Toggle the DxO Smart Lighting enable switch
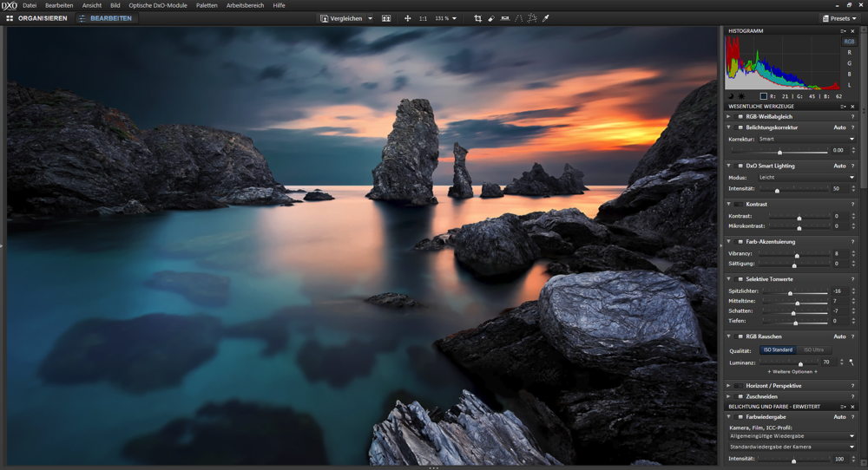Screen dimensions: 868x470 pyautogui.click(x=740, y=166)
